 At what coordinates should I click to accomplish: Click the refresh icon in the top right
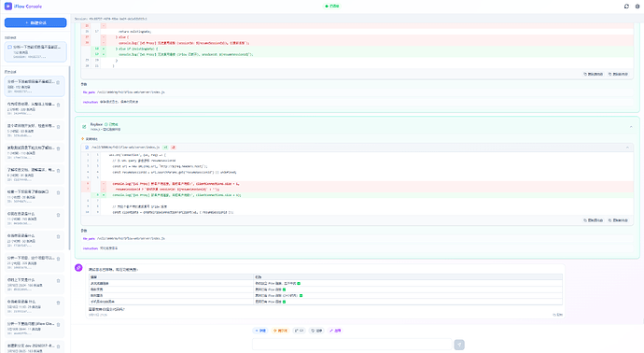click(626, 7)
